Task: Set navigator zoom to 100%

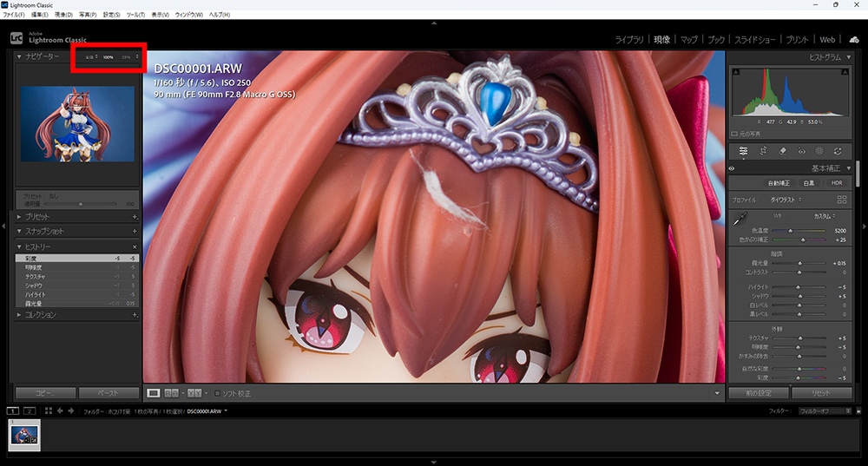Action: click(108, 57)
